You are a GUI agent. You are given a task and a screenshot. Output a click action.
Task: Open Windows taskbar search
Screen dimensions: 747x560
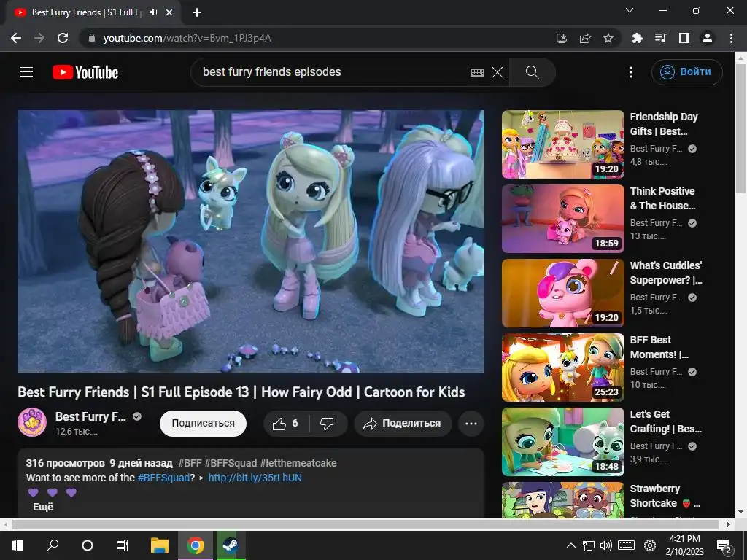[53, 545]
